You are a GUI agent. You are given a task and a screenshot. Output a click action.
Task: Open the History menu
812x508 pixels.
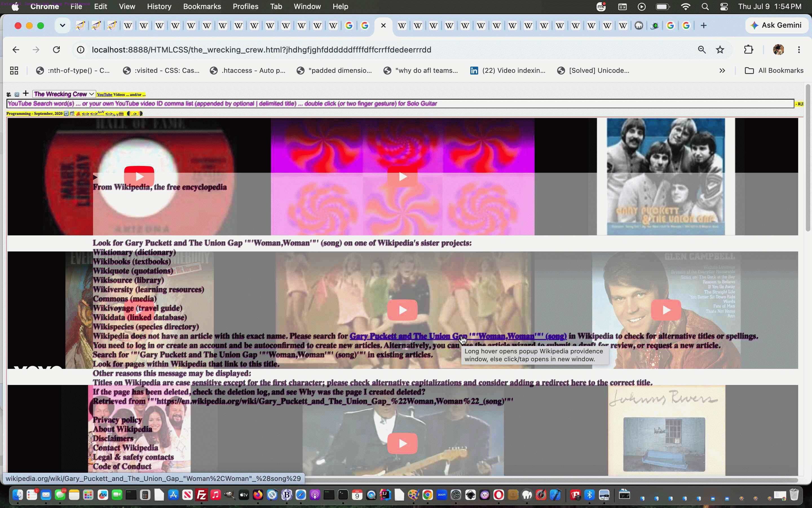(x=159, y=6)
